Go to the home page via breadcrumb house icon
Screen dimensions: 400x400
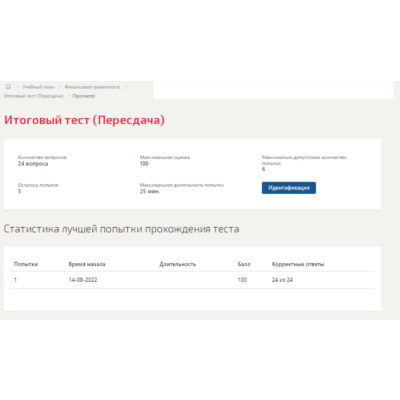8,87
